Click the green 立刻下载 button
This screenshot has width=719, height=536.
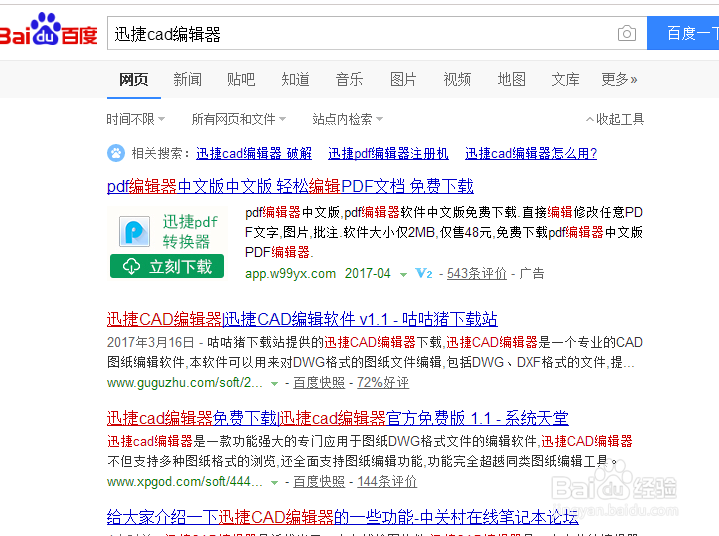coord(167,266)
